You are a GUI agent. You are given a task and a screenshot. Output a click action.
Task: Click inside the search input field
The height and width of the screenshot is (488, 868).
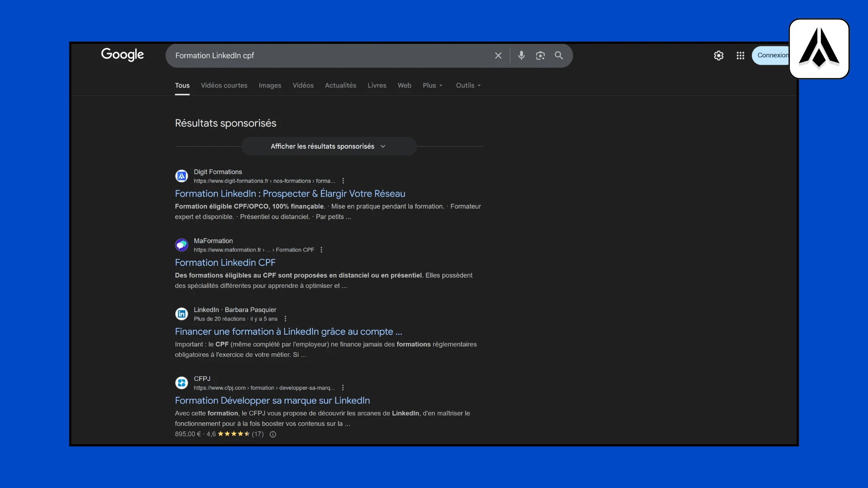pyautogui.click(x=316, y=55)
